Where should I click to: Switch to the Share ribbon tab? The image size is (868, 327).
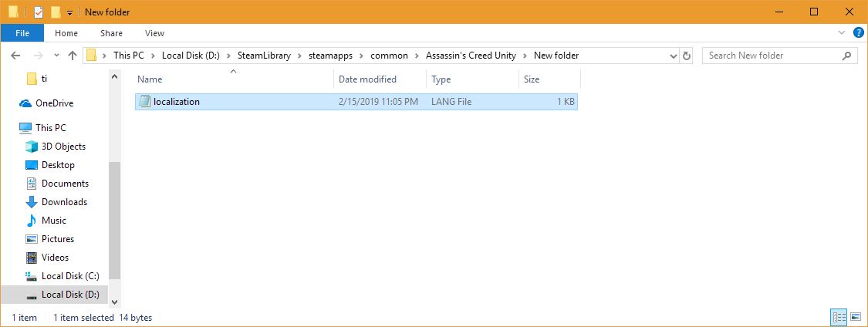(111, 33)
